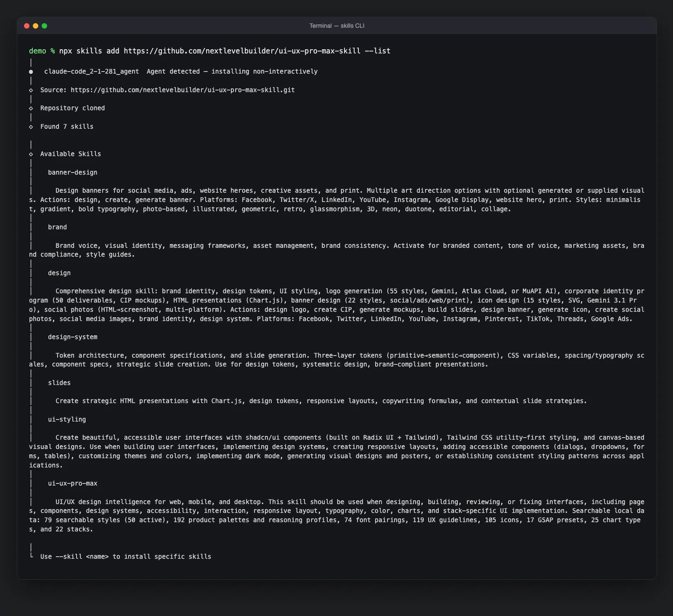Click 'Agent detected – installing non-interactively' message
The image size is (673, 616).
[232, 72]
